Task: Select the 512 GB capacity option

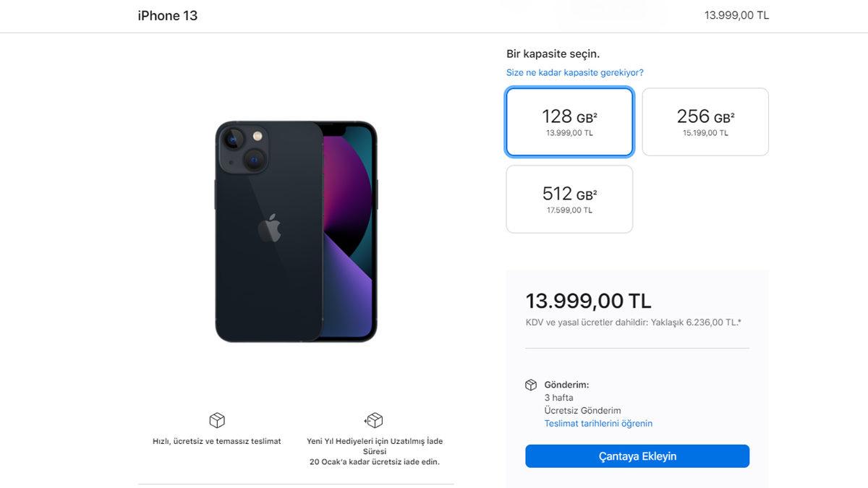Action: [x=569, y=198]
